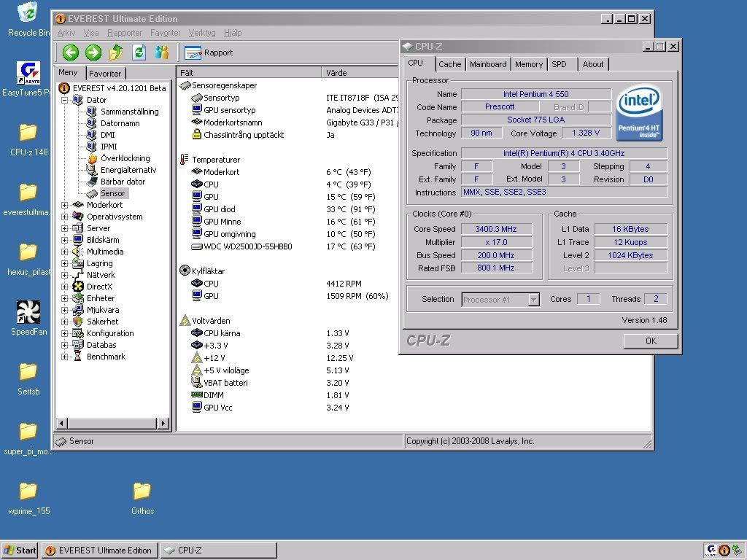
Task: Expand the Benchmark tree node
Action: tap(65, 357)
